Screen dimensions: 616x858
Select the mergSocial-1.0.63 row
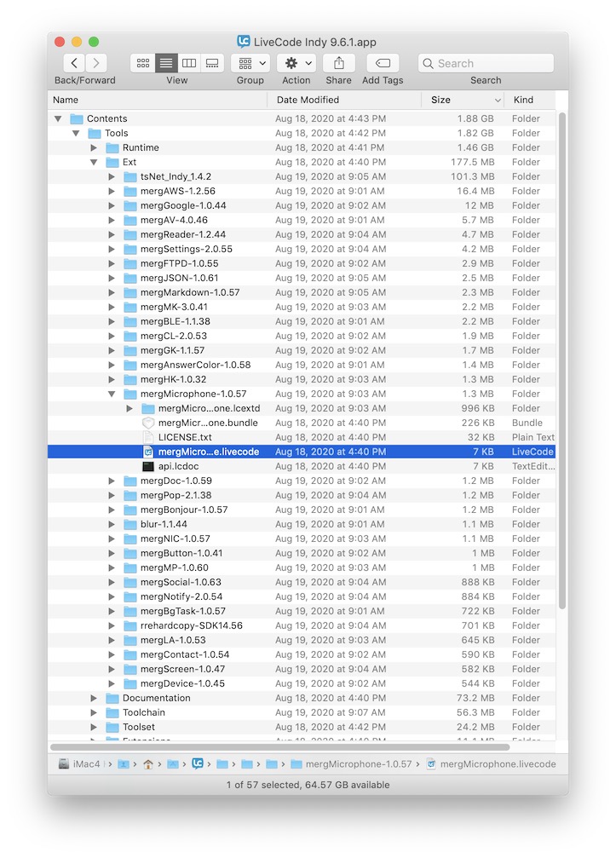302,582
